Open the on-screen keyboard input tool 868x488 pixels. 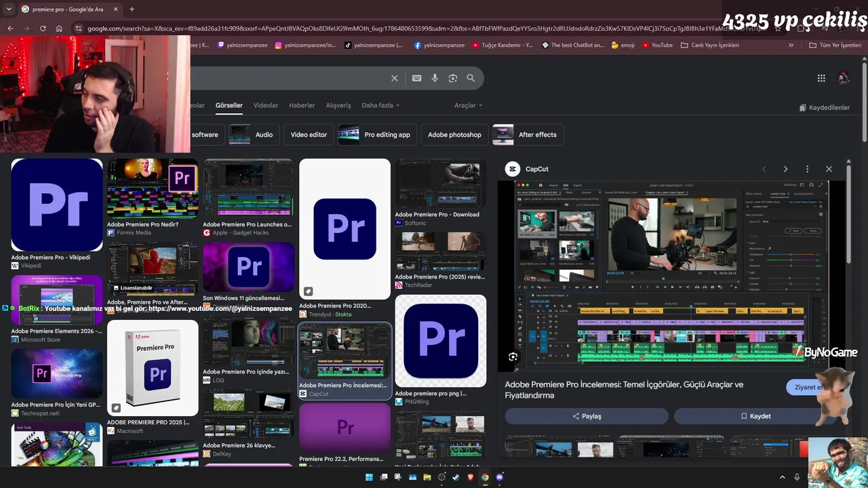point(417,78)
